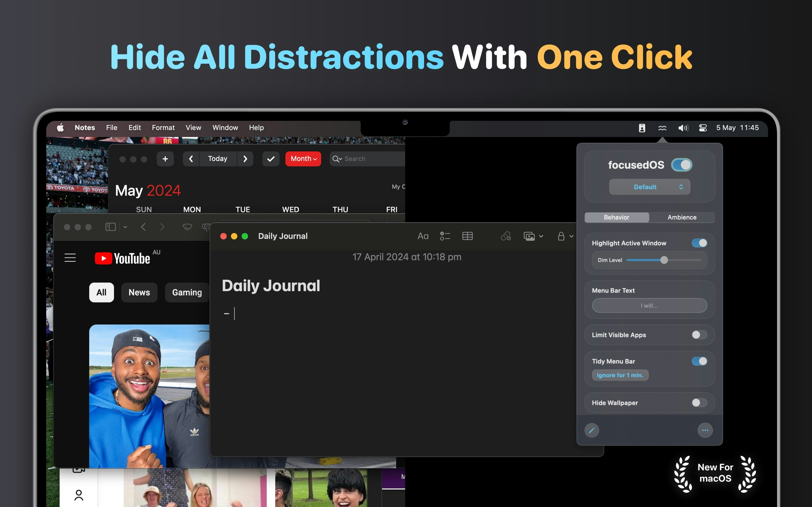
Task: Disable the Highlight Active Window toggle
Action: [699, 243]
